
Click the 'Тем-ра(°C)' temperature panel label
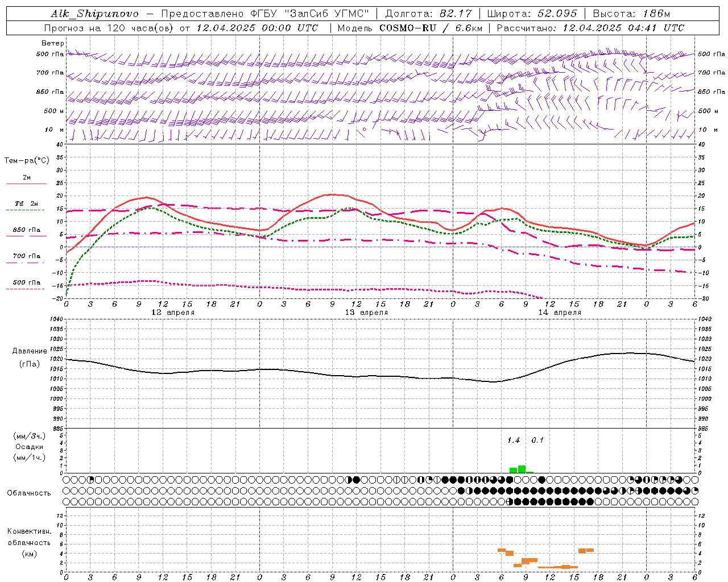click(x=27, y=161)
